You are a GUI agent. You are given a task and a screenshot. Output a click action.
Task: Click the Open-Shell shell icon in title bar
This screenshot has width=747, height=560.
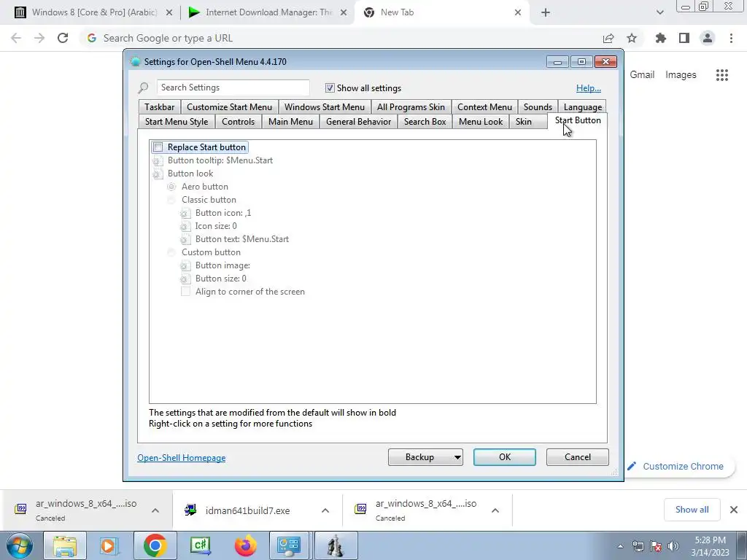click(x=135, y=61)
